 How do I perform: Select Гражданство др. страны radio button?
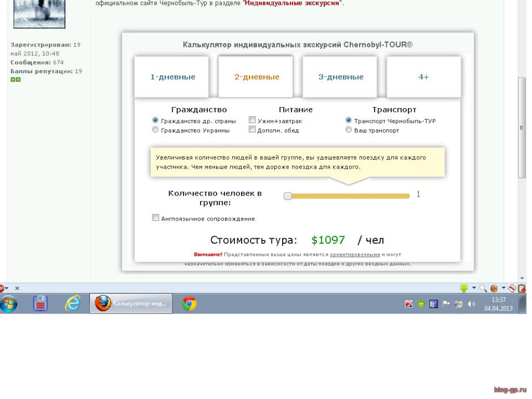click(x=155, y=120)
